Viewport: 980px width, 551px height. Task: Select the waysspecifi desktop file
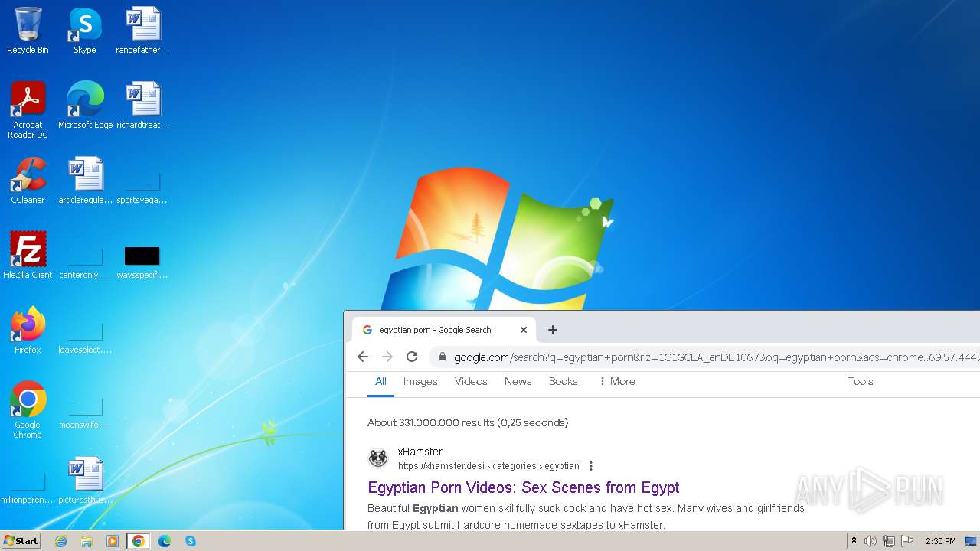[142, 261]
